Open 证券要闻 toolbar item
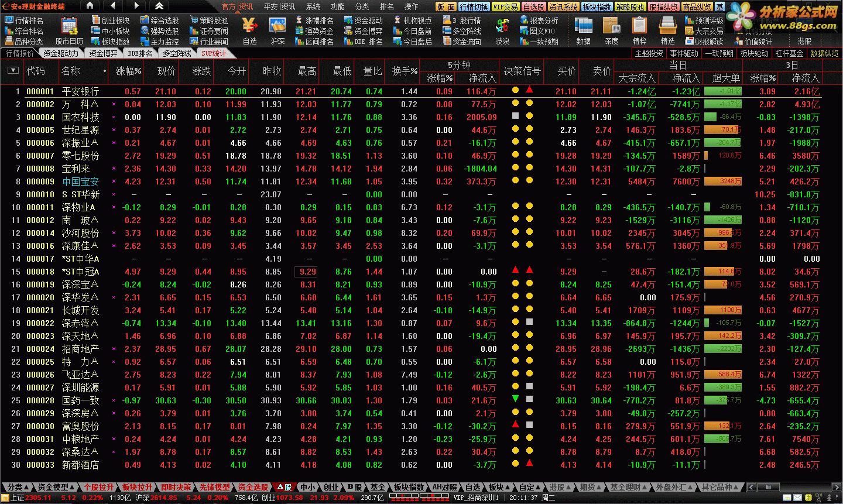 pyautogui.click(x=209, y=31)
